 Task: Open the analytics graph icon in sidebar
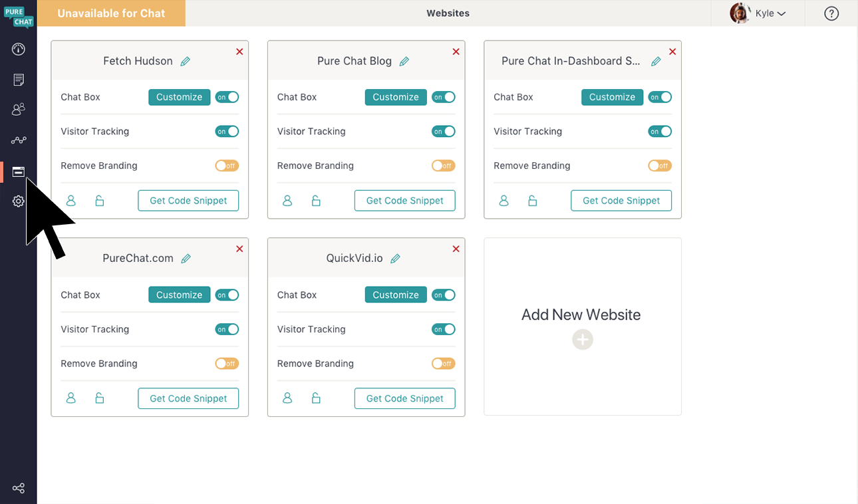tap(19, 140)
